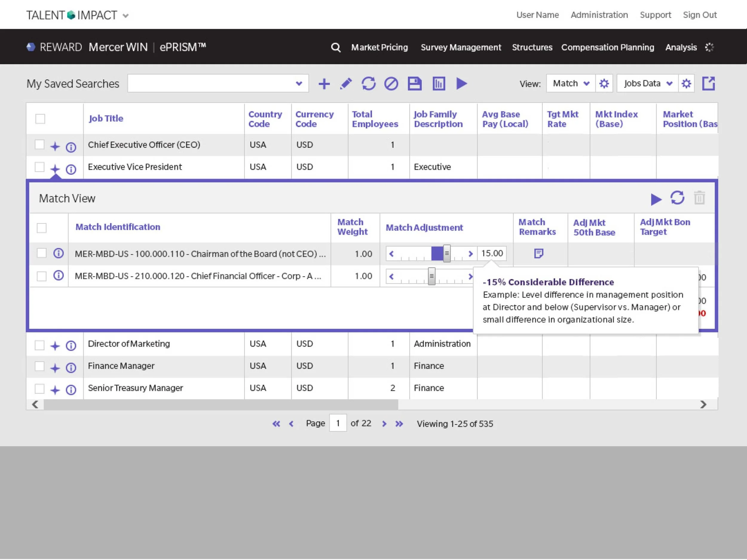Refresh saved searches in the top toolbar
747x560 pixels.
(368, 84)
